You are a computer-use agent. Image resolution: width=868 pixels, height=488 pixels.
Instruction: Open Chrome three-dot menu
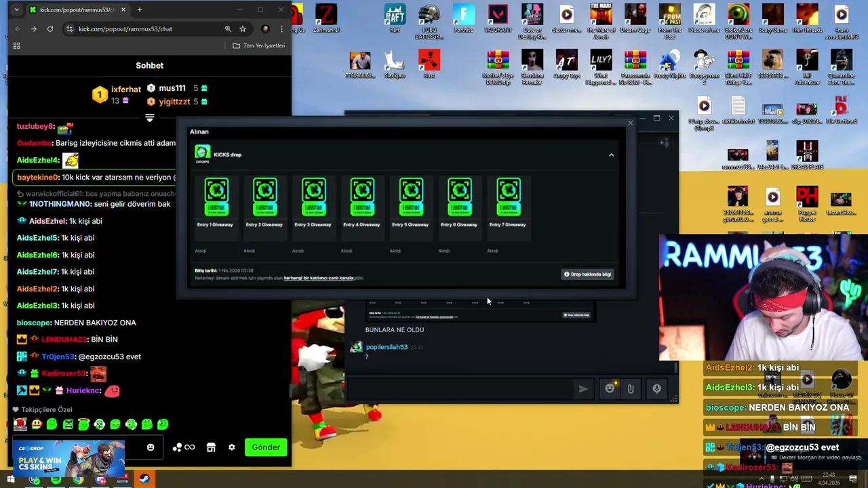[281, 29]
